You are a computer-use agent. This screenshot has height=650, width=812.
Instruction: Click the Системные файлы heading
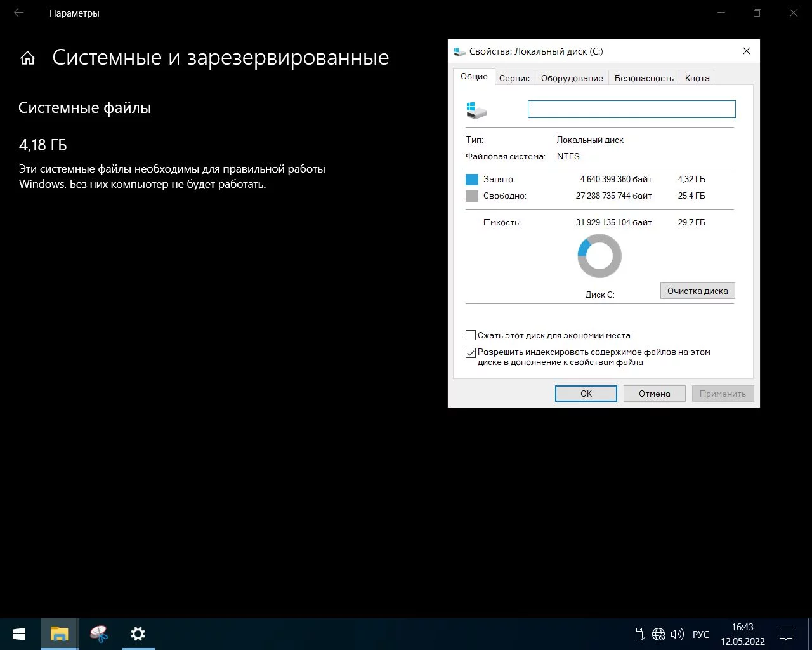85,108
